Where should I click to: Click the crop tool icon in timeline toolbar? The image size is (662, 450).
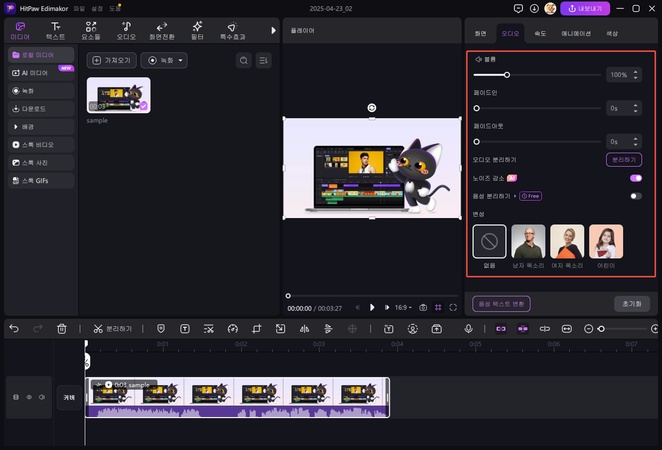257,328
